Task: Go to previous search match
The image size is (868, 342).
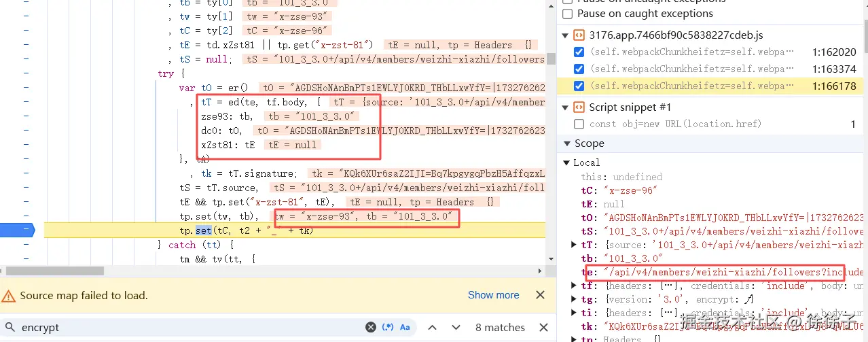Action: pos(432,327)
